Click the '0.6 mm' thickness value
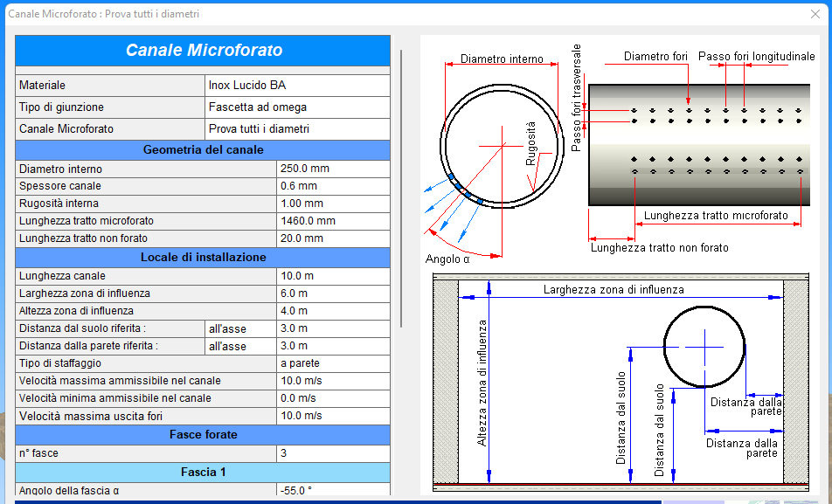Viewport: 832px width, 504px height. (333, 186)
